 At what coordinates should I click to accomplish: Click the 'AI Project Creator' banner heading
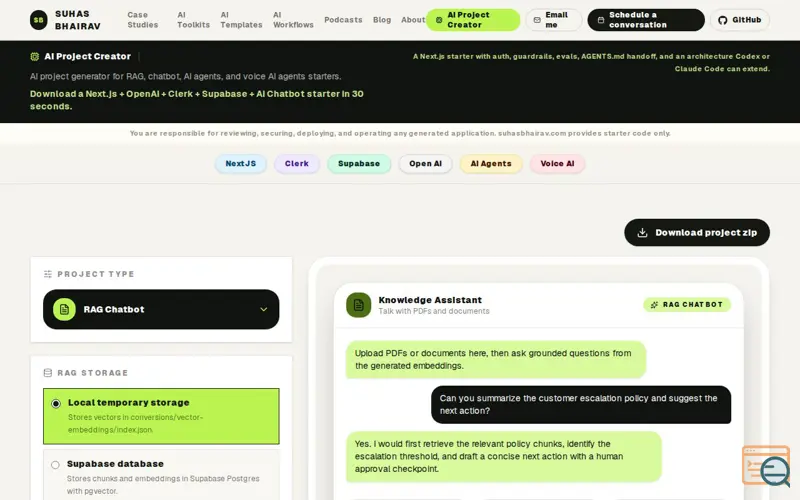[87, 57]
